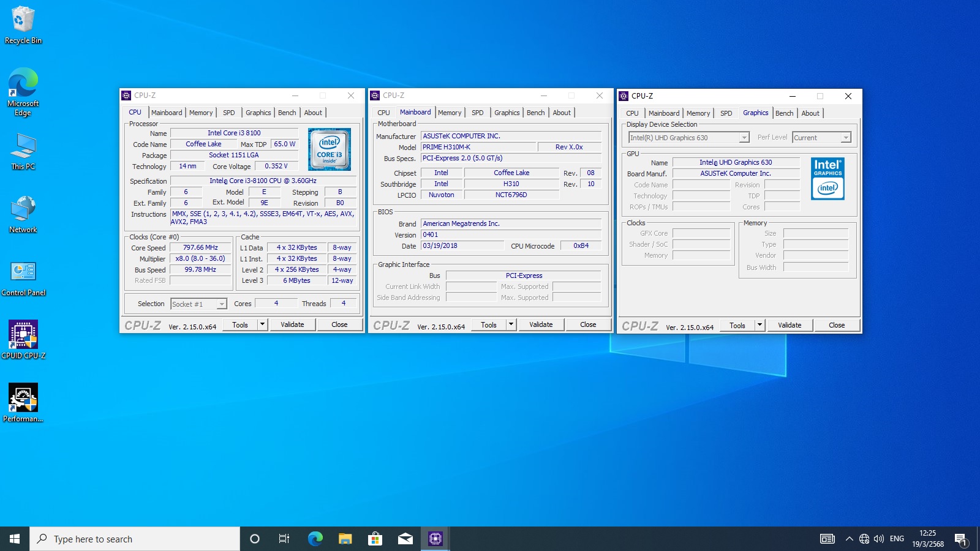This screenshot has height=551, width=980.
Task: Open network status tray icon
Action: (864, 539)
